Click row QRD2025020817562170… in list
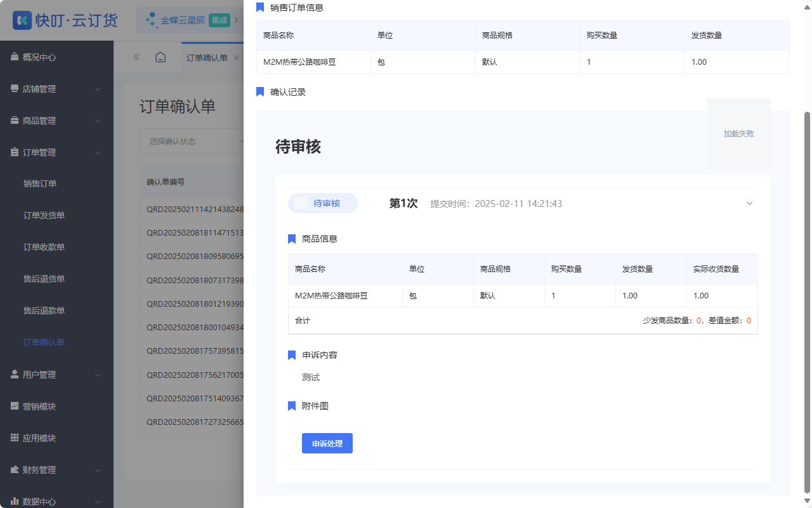The image size is (812, 508). click(192, 375)
